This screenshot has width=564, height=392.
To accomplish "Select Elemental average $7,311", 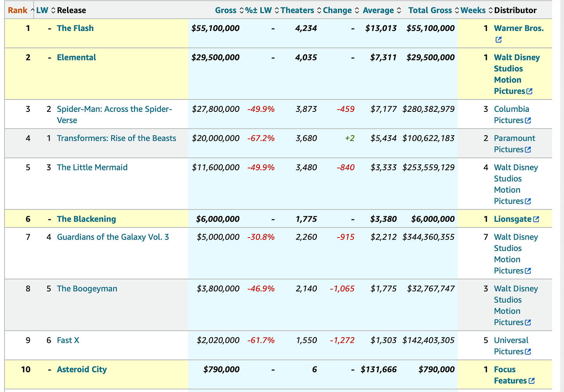I will (383, 57).
